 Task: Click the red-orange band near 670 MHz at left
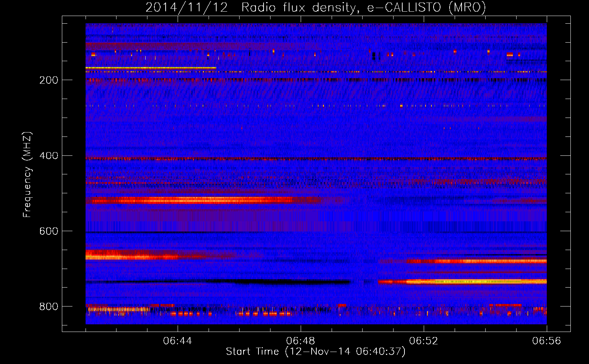coord(160,255)
